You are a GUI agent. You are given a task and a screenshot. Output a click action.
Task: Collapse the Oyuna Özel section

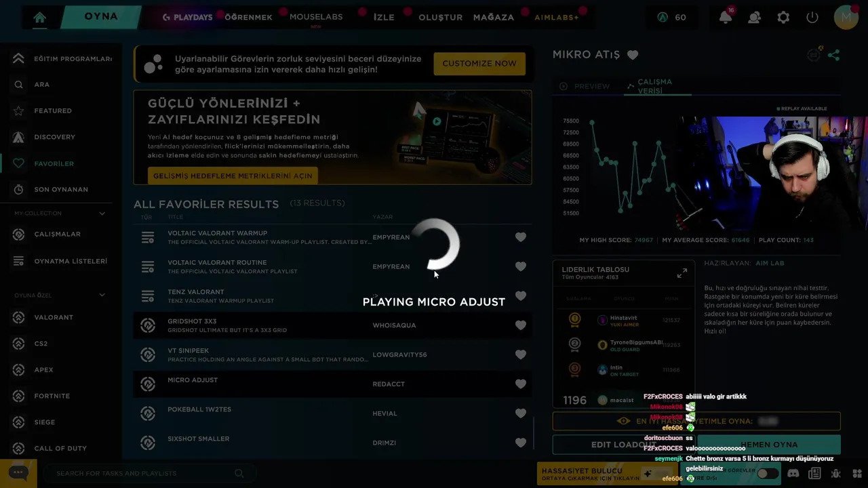(102, 295)
